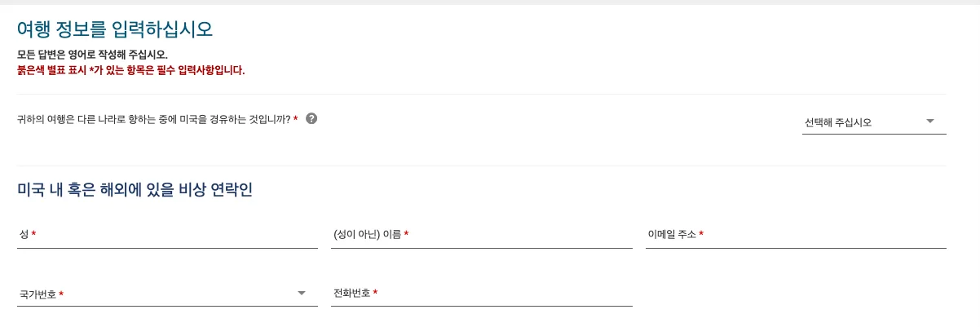980x327 pixels.
Task: Click the 국가번호 label text
Action: 38,294
